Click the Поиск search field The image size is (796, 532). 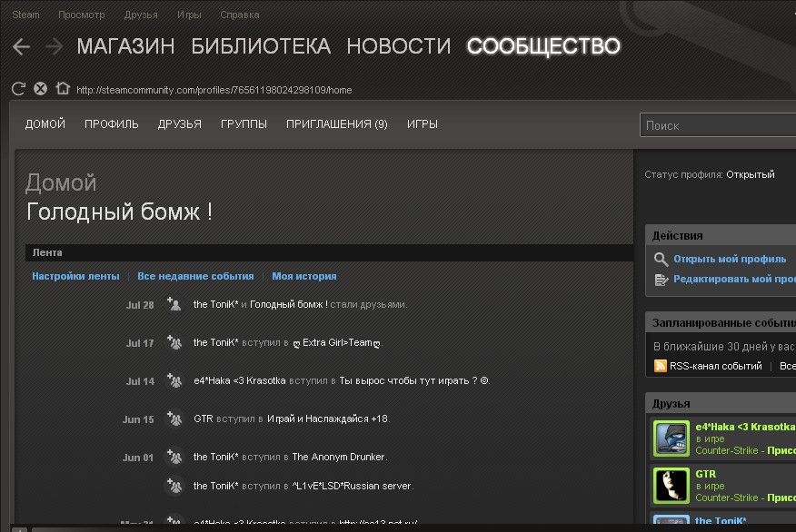coord(718,125)
